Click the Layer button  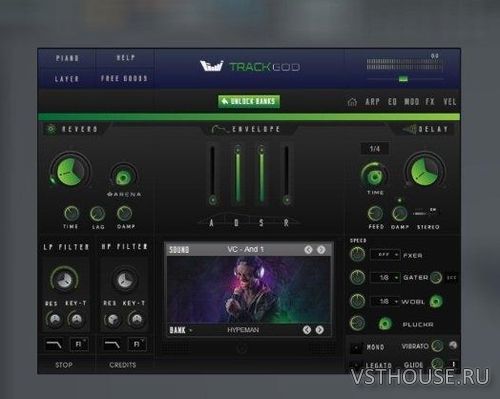[67, 79]
